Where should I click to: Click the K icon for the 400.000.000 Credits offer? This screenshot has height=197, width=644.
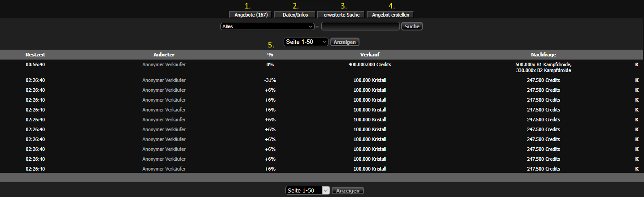point(636,64)
